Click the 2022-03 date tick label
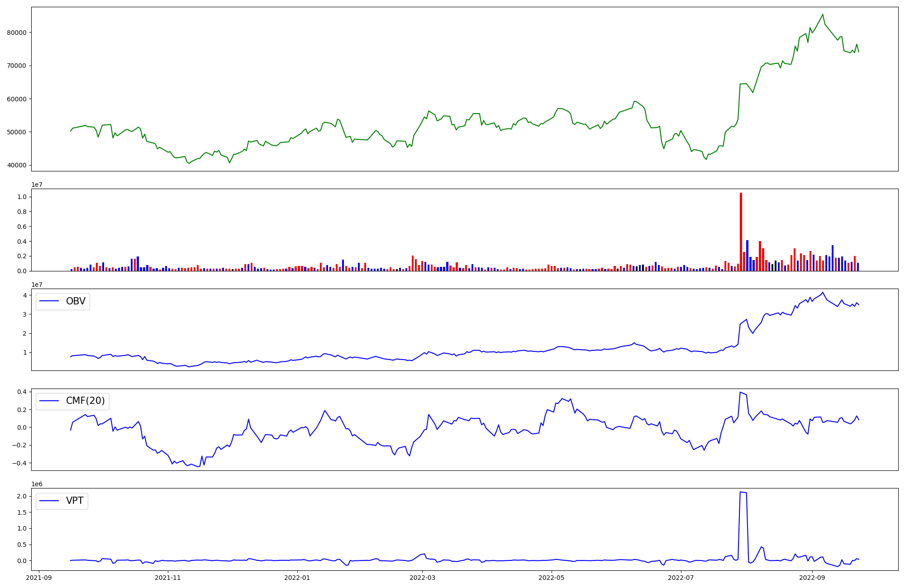Viewport: 905px width, 588px height. tap(422, 578)
